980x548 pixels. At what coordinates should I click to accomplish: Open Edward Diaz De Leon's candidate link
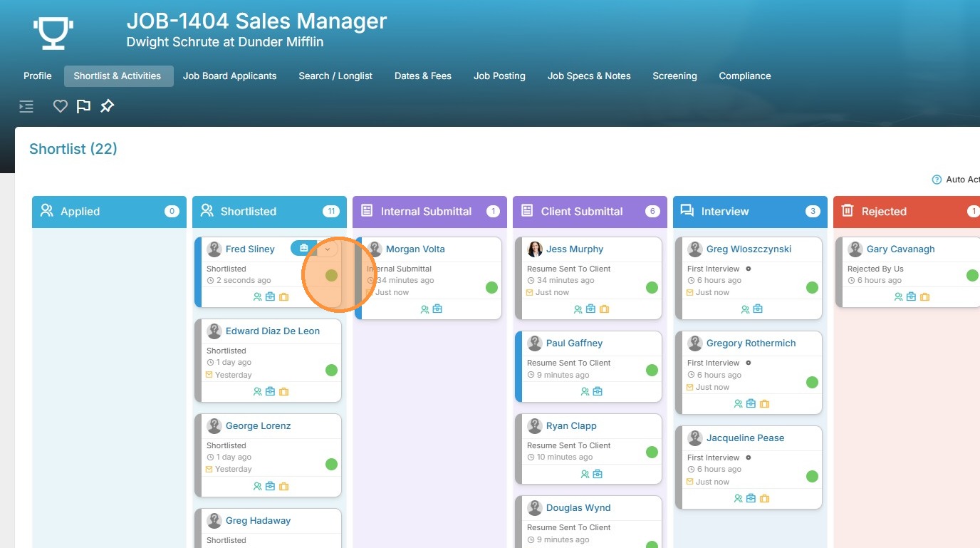[x=272, y=331]
